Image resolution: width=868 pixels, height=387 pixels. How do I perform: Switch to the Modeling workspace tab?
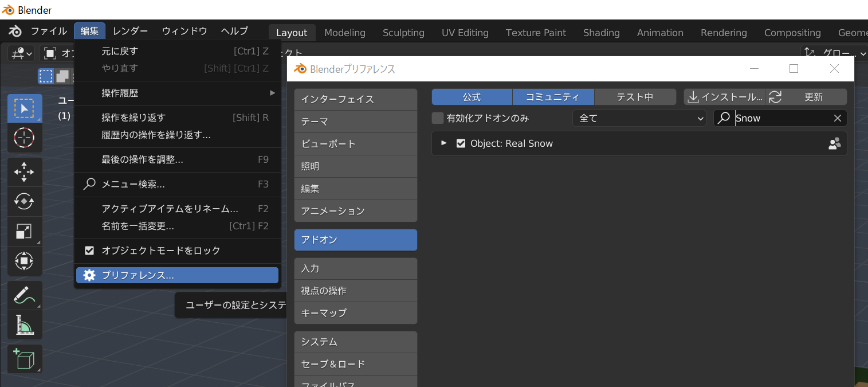click(344, 33)
